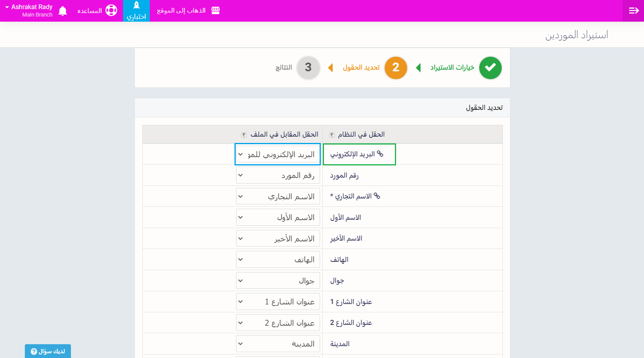The image size is (644, 358).
Task: Click the notifications bell icon
Action: [x=63, y=11]
